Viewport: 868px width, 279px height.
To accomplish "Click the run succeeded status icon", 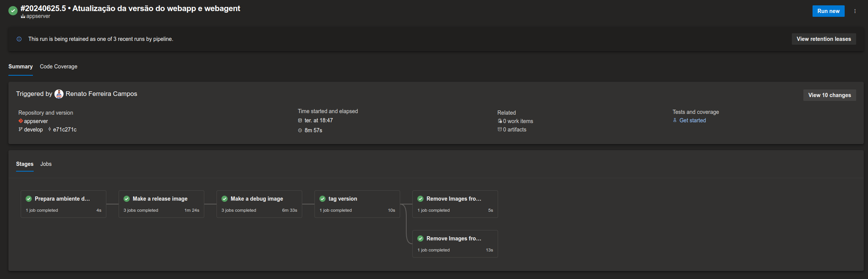I will point(13,11).
